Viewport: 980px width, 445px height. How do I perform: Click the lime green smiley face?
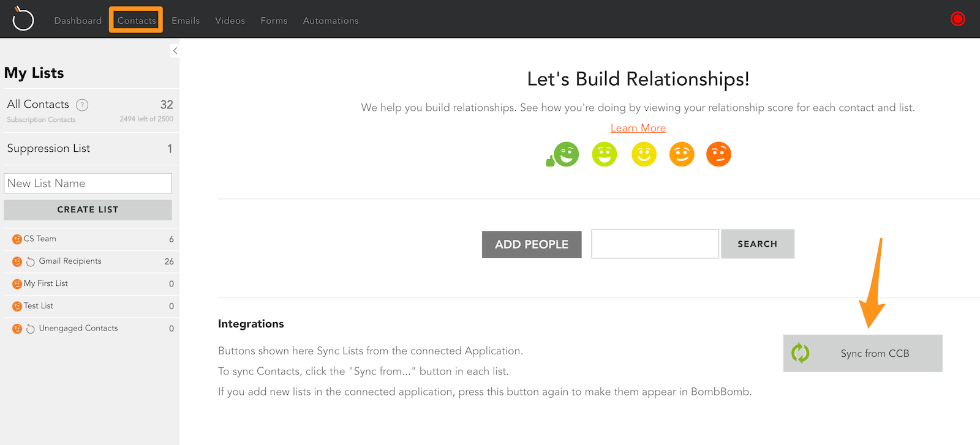[605, 154]
